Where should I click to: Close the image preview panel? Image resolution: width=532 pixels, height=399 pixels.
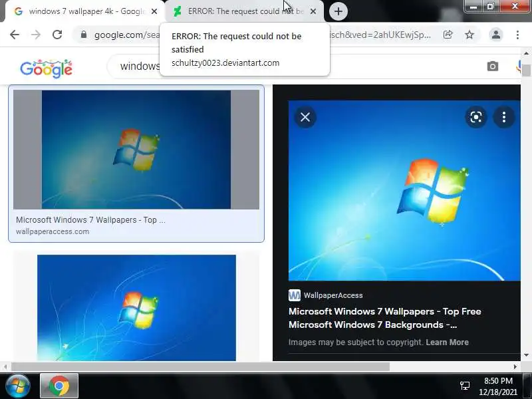(305, 117)
